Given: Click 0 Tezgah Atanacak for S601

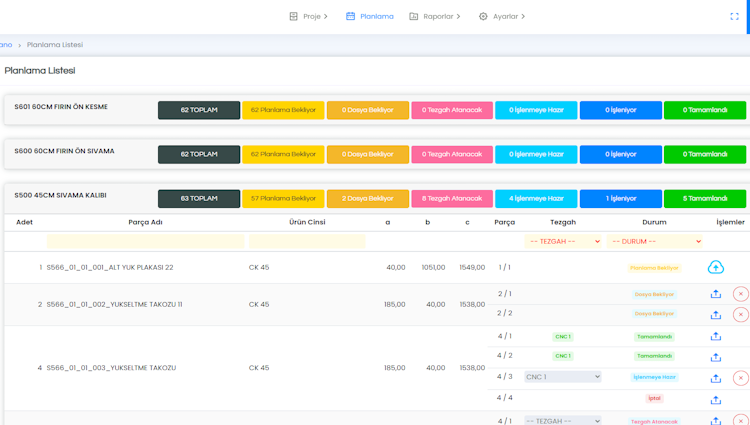Looking at the screenshot, I should tap(452, 110).
